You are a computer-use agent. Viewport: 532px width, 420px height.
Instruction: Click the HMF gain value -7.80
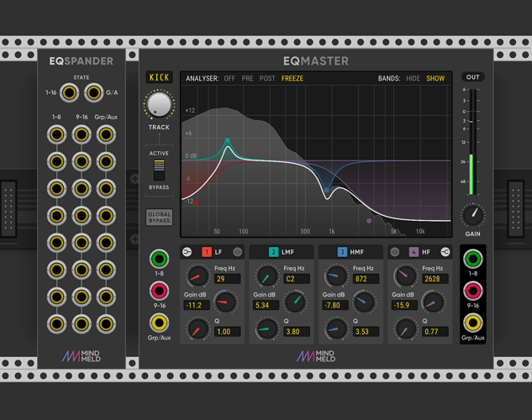tap(334, 305)
